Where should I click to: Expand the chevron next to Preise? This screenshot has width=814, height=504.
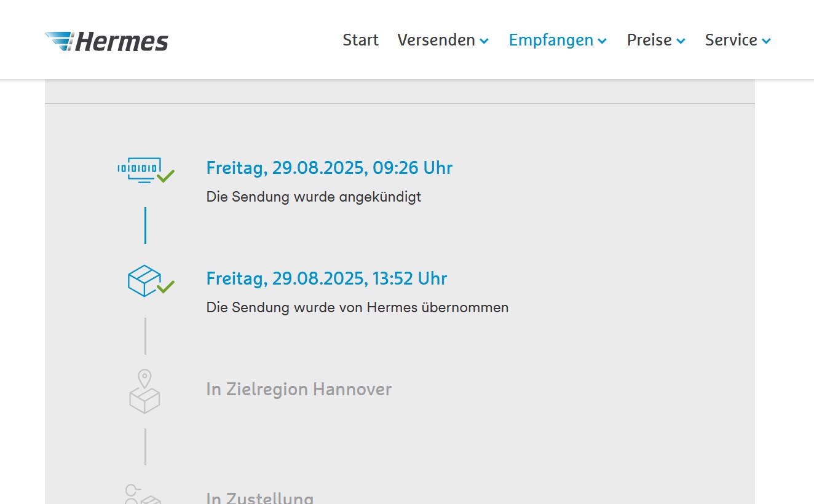[x=681, y=41]
